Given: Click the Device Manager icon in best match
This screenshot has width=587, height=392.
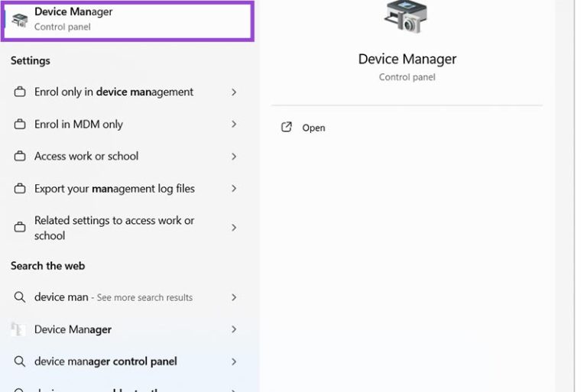Looking at the screenshot, I should click(x=20, y=20).
